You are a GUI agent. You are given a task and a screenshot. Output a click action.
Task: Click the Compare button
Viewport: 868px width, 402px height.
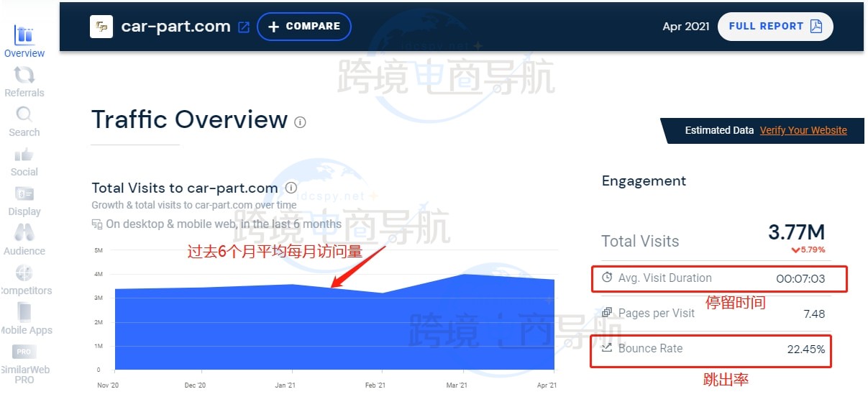(304, 27)
